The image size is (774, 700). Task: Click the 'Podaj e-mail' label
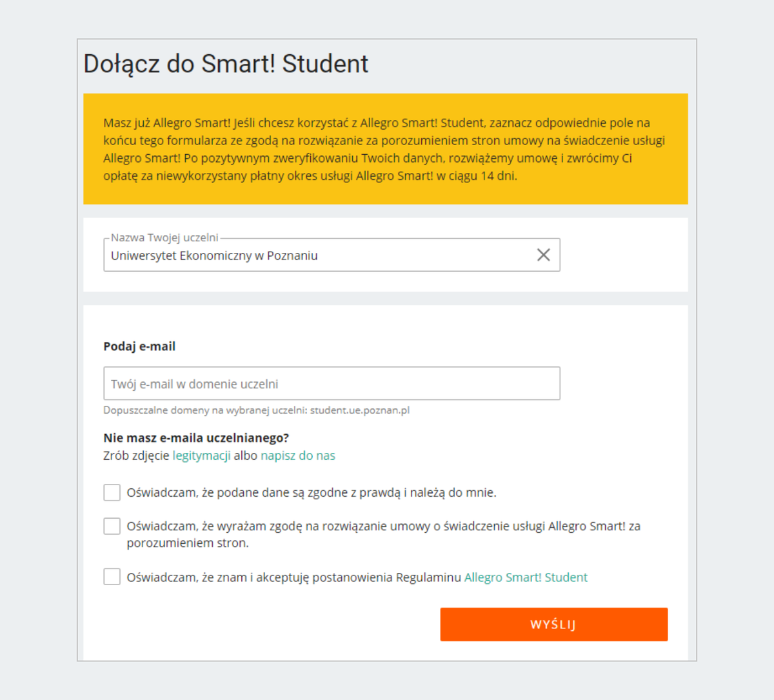click(139, 346)
